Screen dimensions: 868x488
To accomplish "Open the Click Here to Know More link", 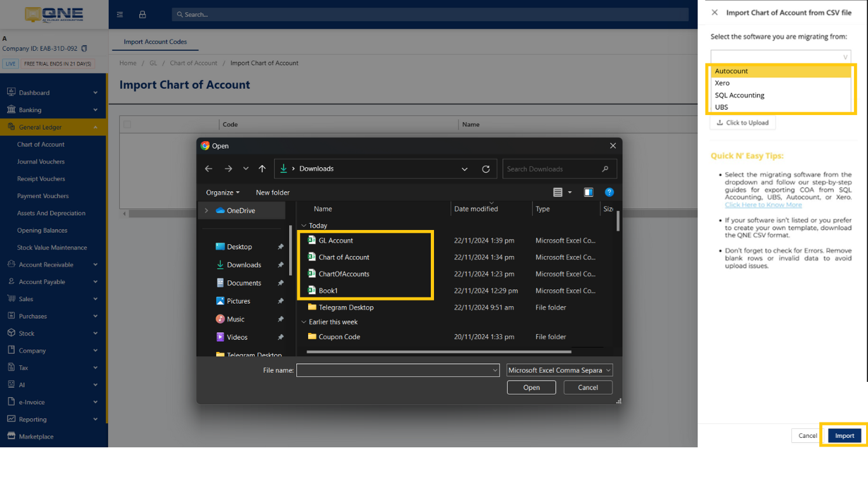I will pos(763,205).
